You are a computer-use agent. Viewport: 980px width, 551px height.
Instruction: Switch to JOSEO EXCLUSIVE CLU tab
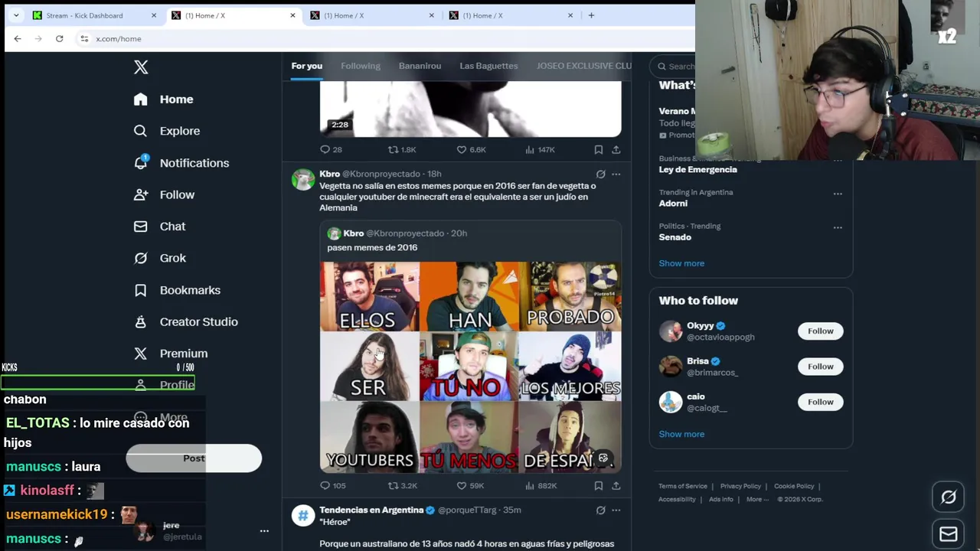[x=583, y=66]
